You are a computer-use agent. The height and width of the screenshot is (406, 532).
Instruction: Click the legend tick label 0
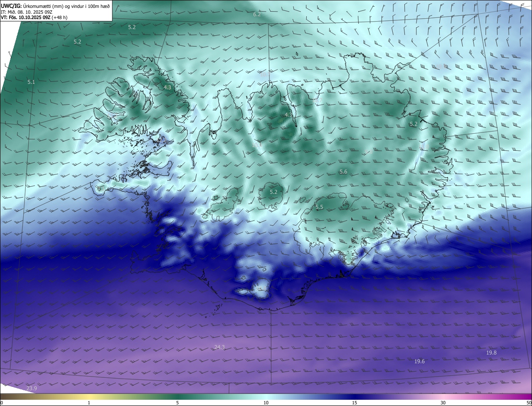pos(2,403)
